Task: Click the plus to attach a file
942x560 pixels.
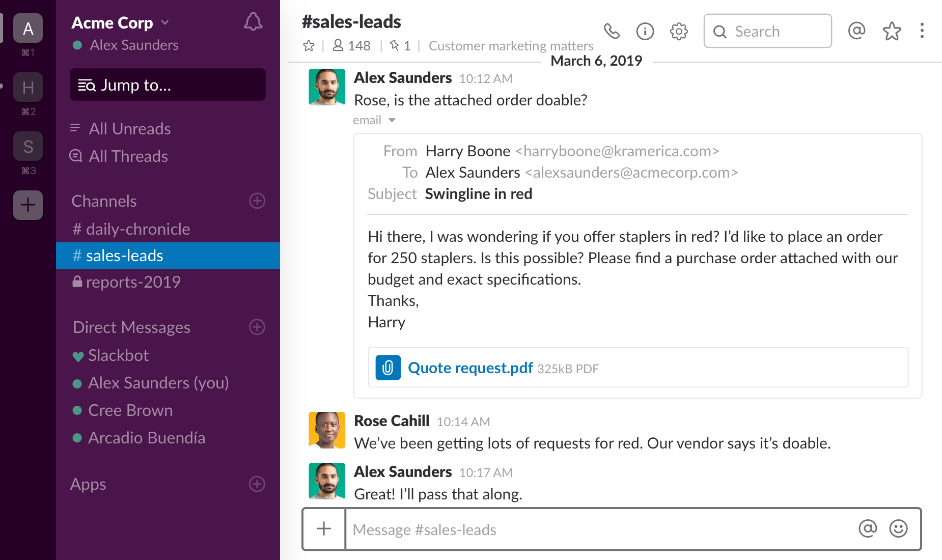Action: (x=324, y=529)
